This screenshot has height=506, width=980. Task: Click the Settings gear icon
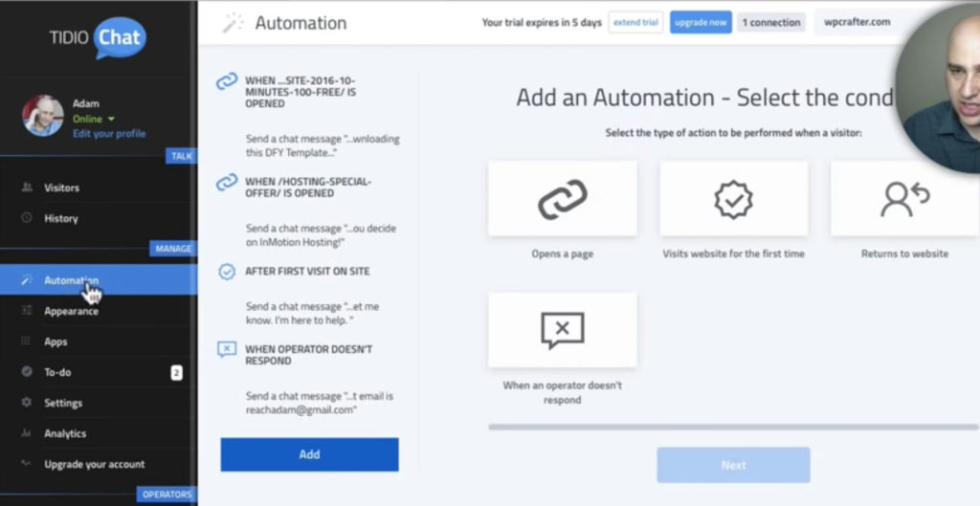point(26,403)
